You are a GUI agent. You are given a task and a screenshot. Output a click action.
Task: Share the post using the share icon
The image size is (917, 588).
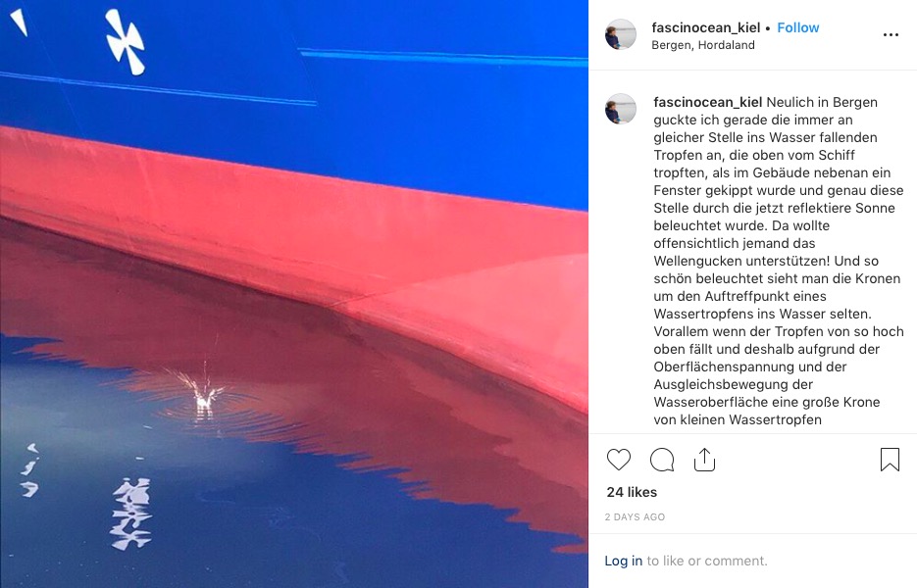pos(704,460)
